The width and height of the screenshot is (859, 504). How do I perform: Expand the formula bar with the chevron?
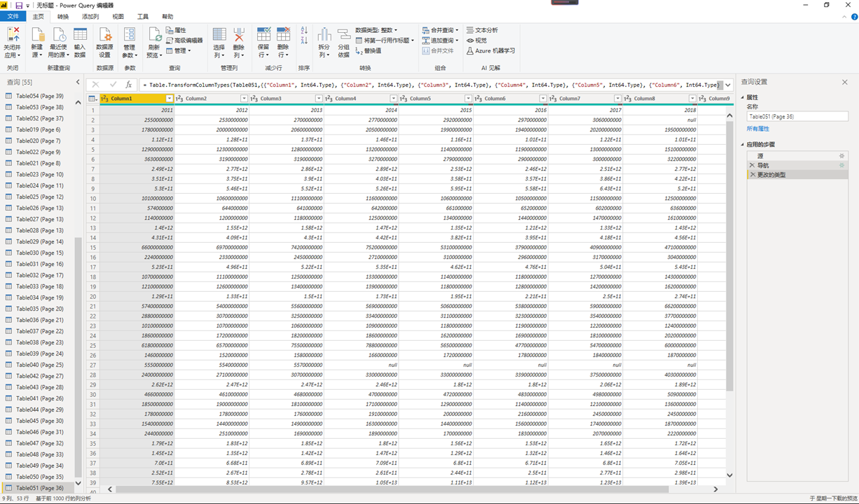pyautogui.click(x=728, y=85)
